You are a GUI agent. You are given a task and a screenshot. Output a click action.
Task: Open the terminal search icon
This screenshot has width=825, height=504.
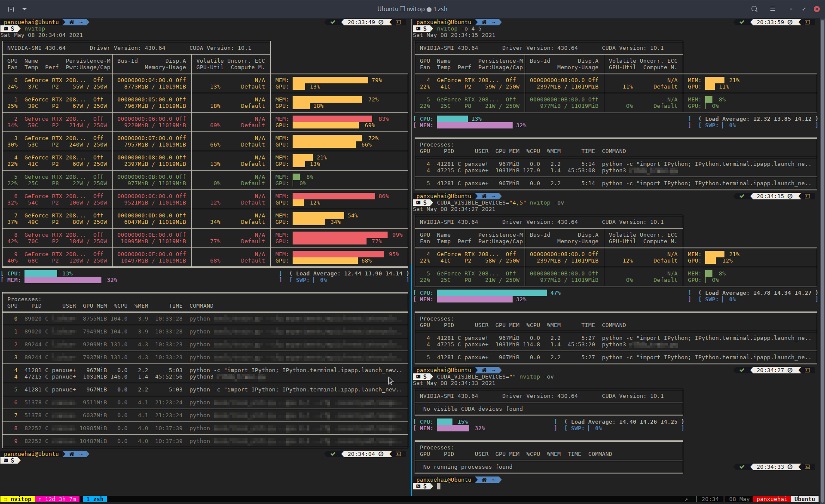[754, 9]
